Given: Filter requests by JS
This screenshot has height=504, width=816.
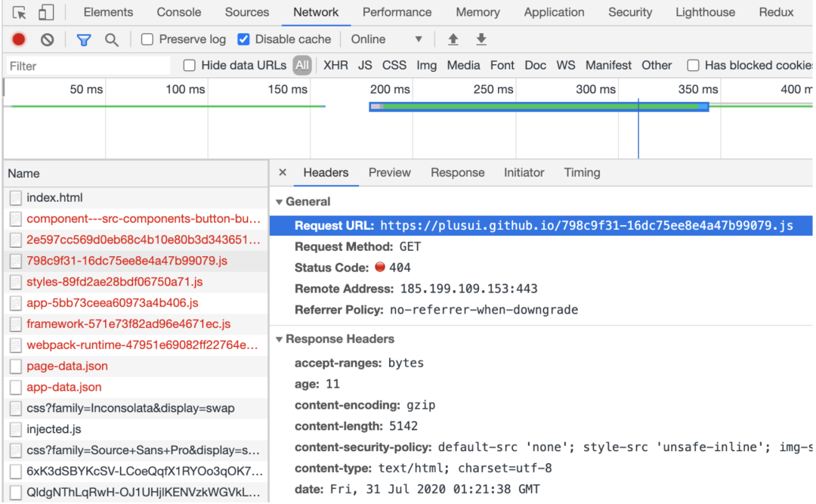Looking at the screenshot, I should click(365, 66).
